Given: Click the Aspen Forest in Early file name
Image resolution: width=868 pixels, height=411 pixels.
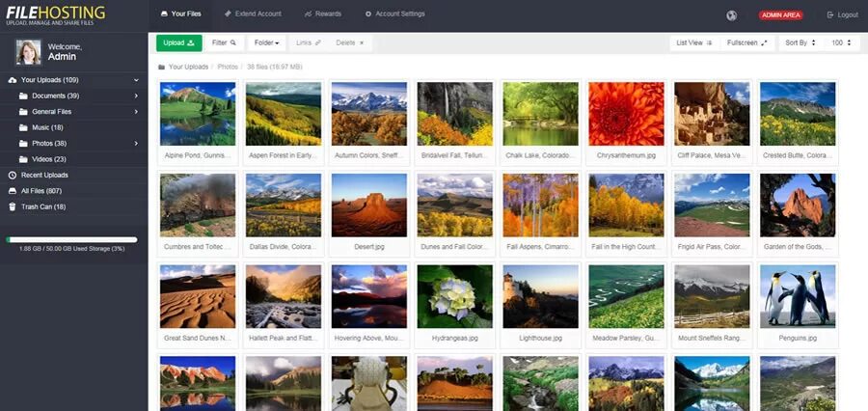Looking at the screenshot, I should 284,155.
